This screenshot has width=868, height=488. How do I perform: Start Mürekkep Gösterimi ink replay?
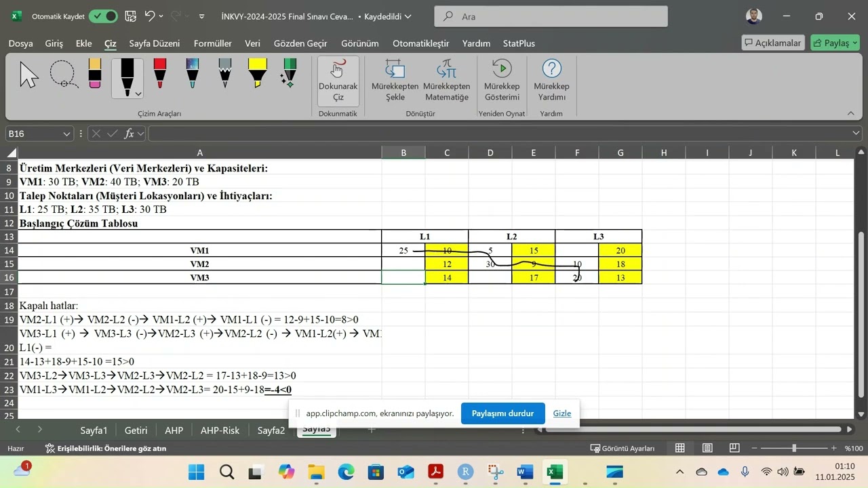[x=502, y=81]
